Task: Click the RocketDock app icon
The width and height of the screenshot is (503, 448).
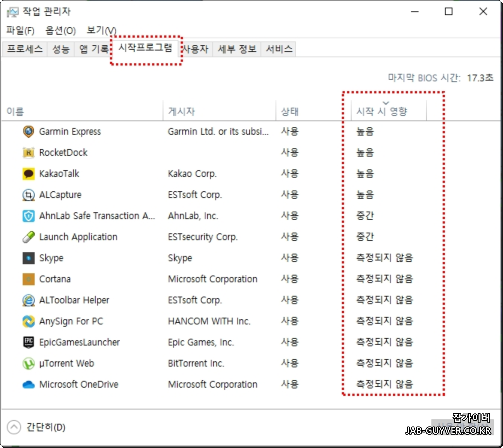Action: click(x=29, y=153)
